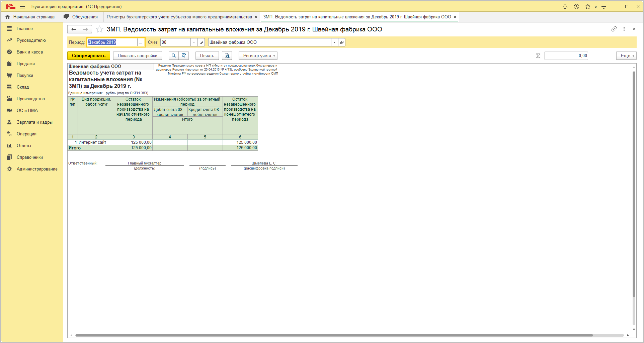Click the sum value field 0,00
Viewport: 644px width, 343px height.
click(566, 56)
